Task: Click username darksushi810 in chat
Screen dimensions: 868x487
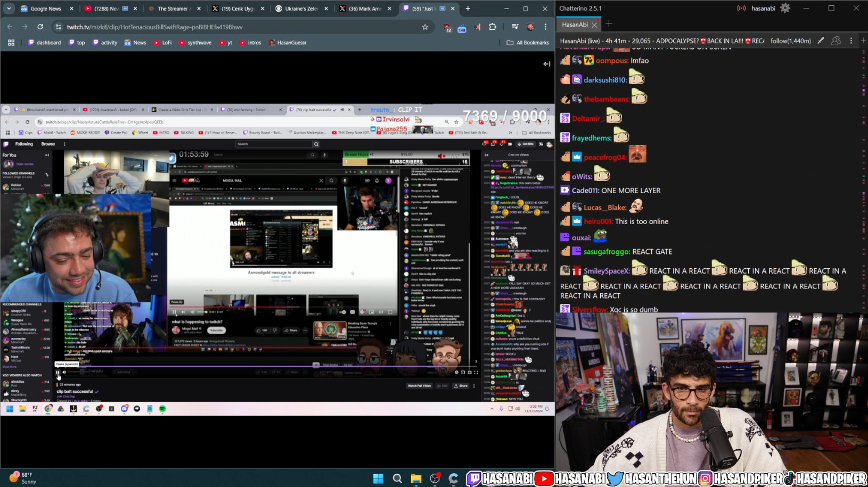Action: pyautogui.click(x=605, y=80)
